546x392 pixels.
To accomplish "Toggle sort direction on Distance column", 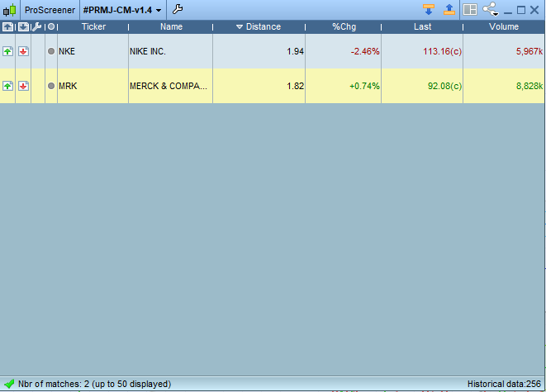I will click(x=259, y=26).
